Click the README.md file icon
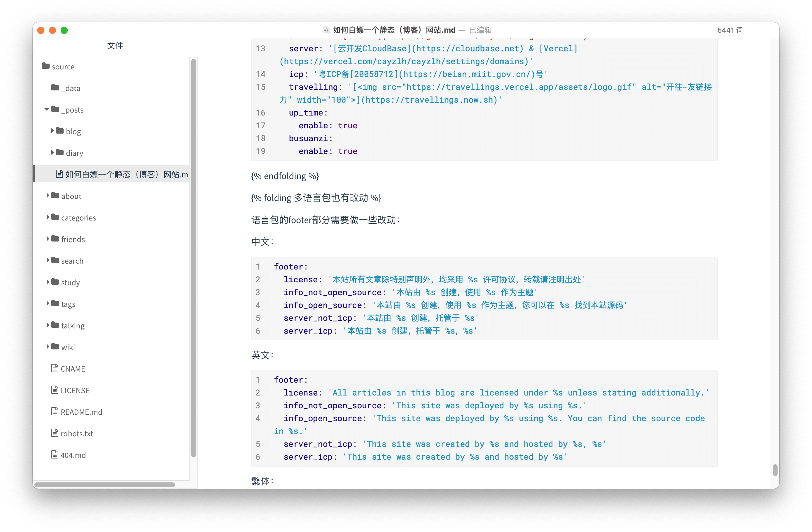The width and height of the screenshot is (812, 532). pyautogui.click(x=55, y=411)
